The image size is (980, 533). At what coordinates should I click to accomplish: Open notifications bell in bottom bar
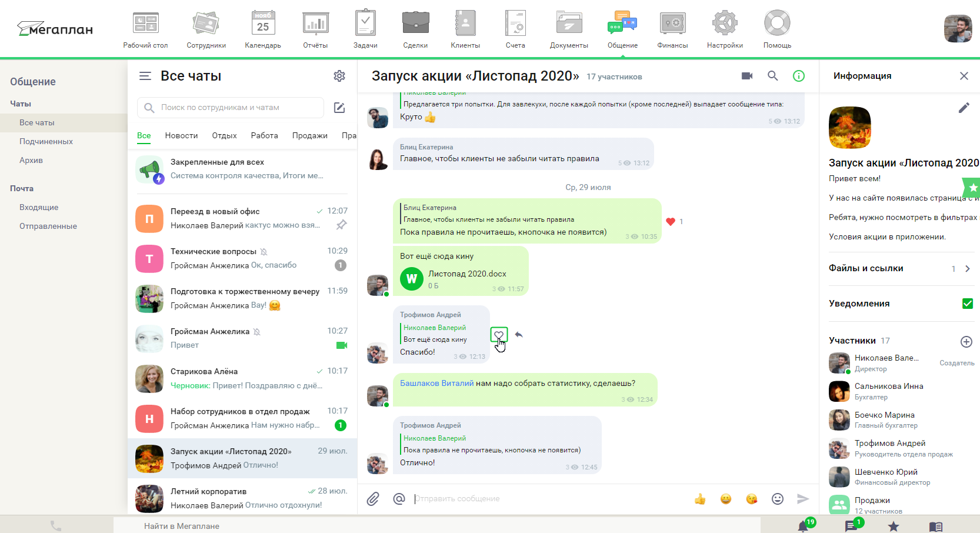click(803, 526)
